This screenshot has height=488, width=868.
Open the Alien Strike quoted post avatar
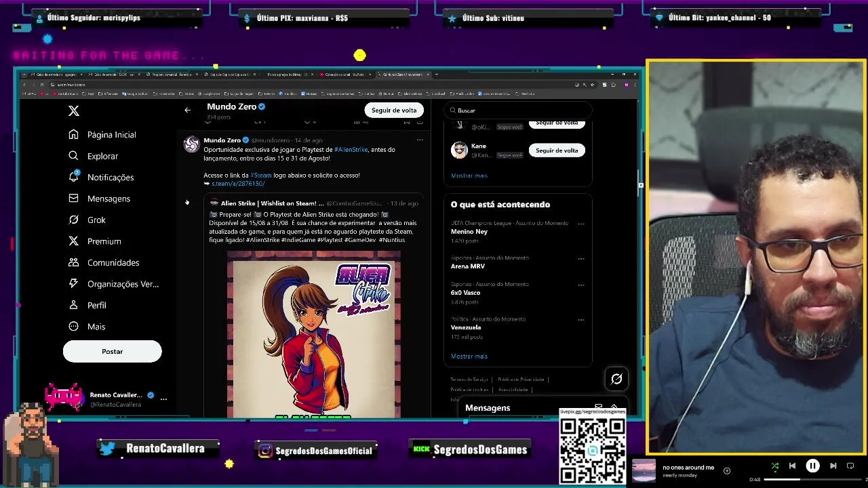[214, 203]
